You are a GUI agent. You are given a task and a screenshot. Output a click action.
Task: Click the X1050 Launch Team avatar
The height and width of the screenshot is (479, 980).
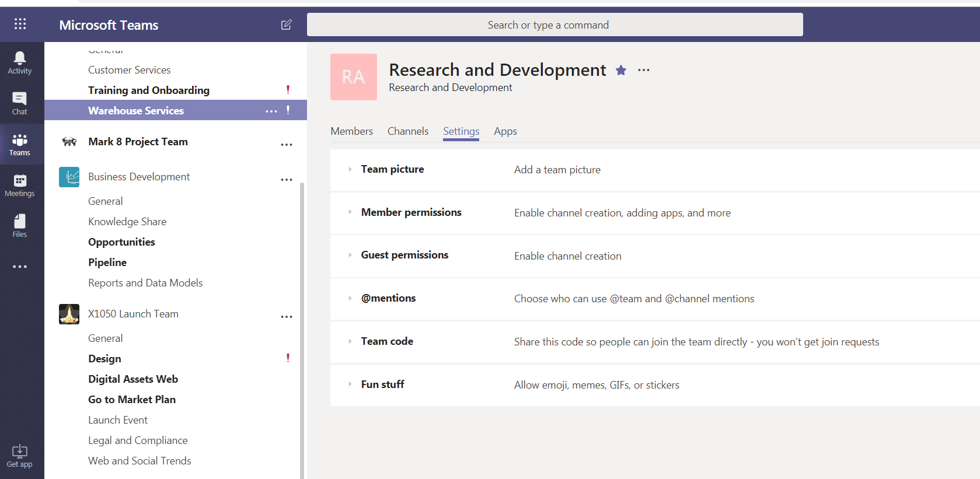point(69,314)
